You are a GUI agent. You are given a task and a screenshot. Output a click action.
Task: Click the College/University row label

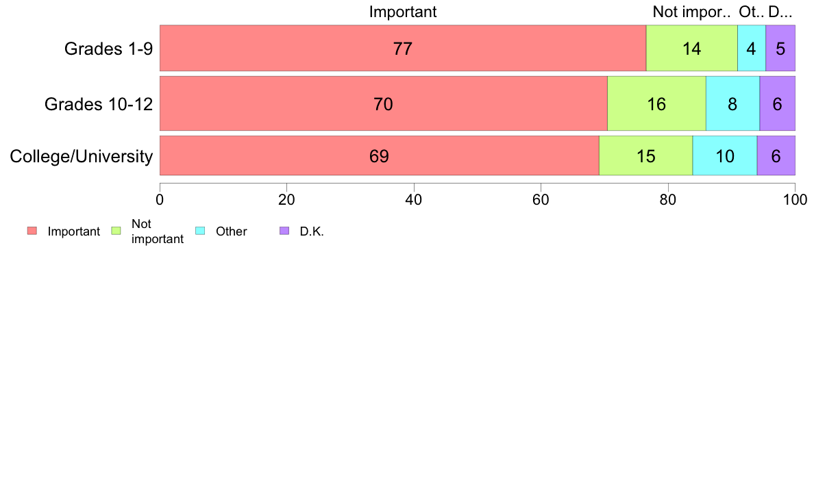pyautogui.click(x=82, y=156)
